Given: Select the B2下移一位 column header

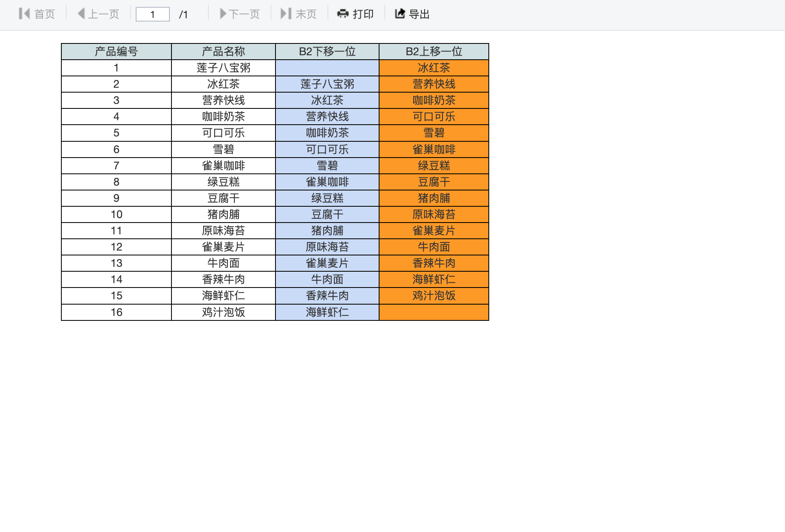Looking at the screenshot, I should [x=327, y=52].
